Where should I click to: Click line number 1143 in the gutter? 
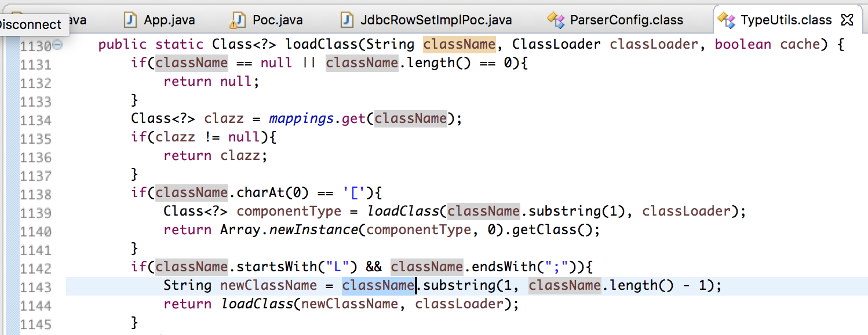pos(36,287)
